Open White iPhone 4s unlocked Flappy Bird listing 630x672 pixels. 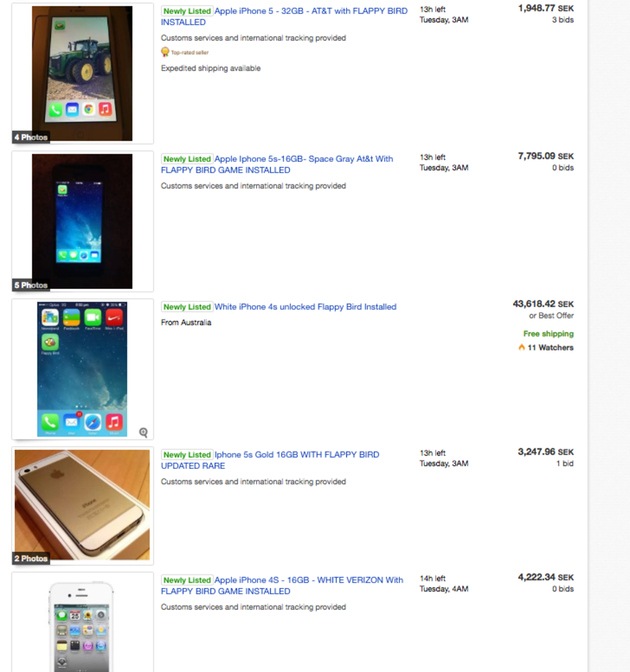click(x=305, y=307)
